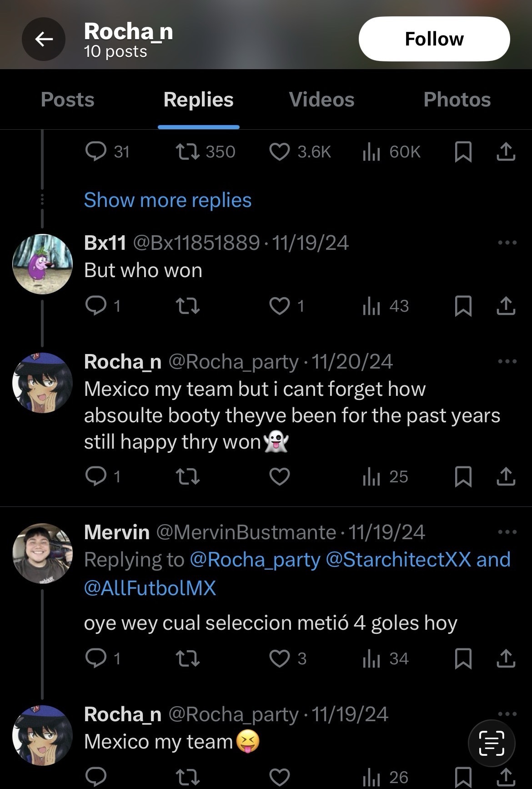Share the top post with 60K views

click(506, 152)
